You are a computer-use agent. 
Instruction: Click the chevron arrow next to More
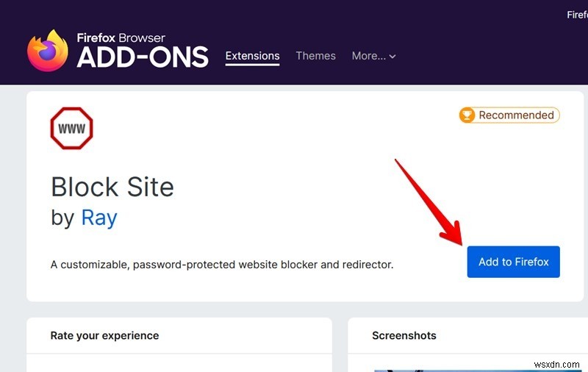[x=392, y=57]
